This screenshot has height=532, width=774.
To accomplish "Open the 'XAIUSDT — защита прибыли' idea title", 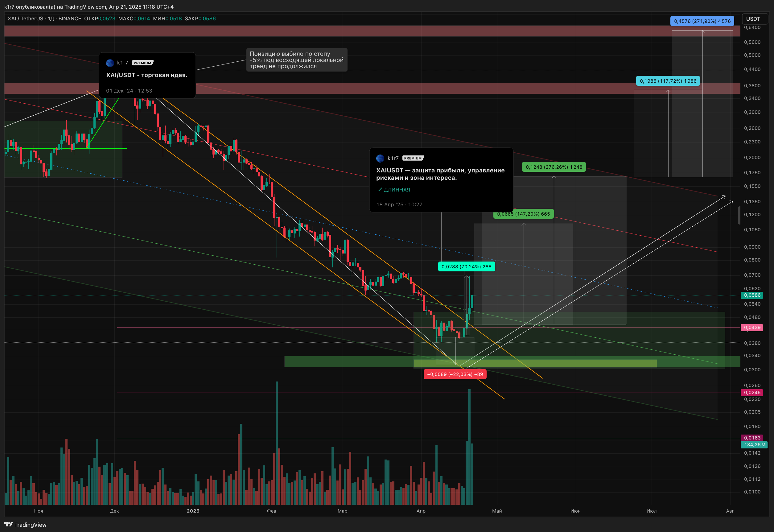I will click(440, 174).
